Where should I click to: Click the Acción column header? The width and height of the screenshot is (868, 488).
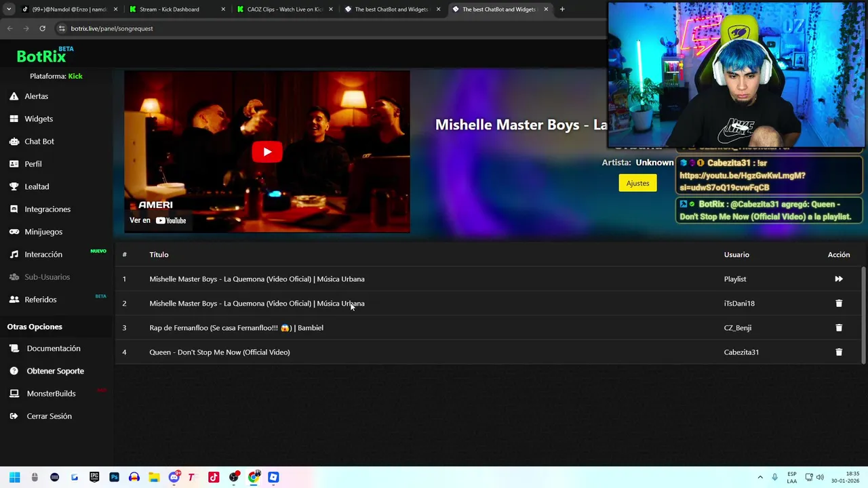click(839, 254)
